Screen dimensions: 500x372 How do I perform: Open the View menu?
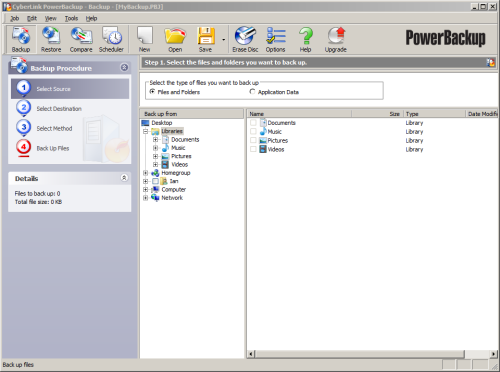click(x=51, y=18)
